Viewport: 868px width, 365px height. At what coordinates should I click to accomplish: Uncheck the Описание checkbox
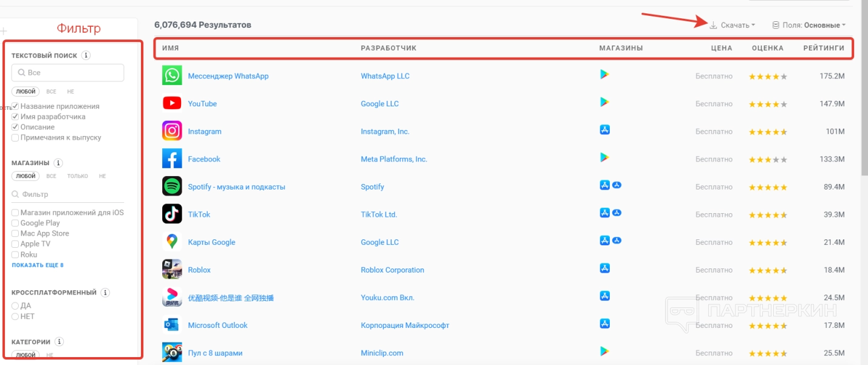click(x=15, y=127)
